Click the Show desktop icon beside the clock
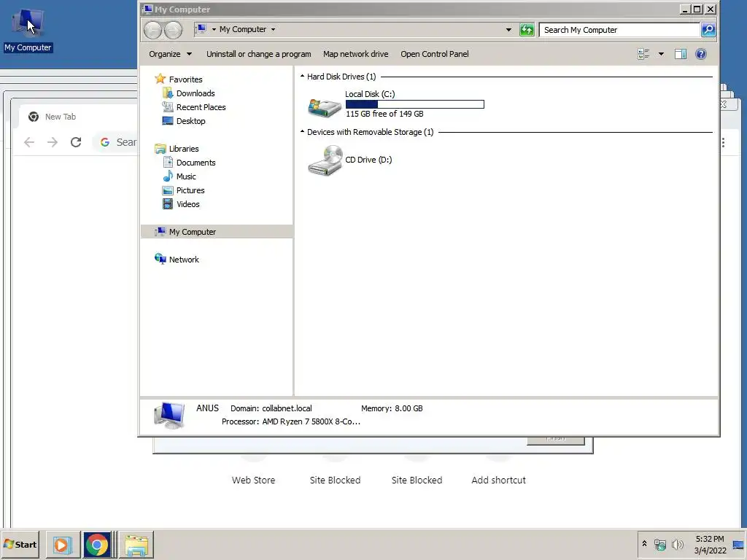Screen dimensions: 747x560 [738, 544]
